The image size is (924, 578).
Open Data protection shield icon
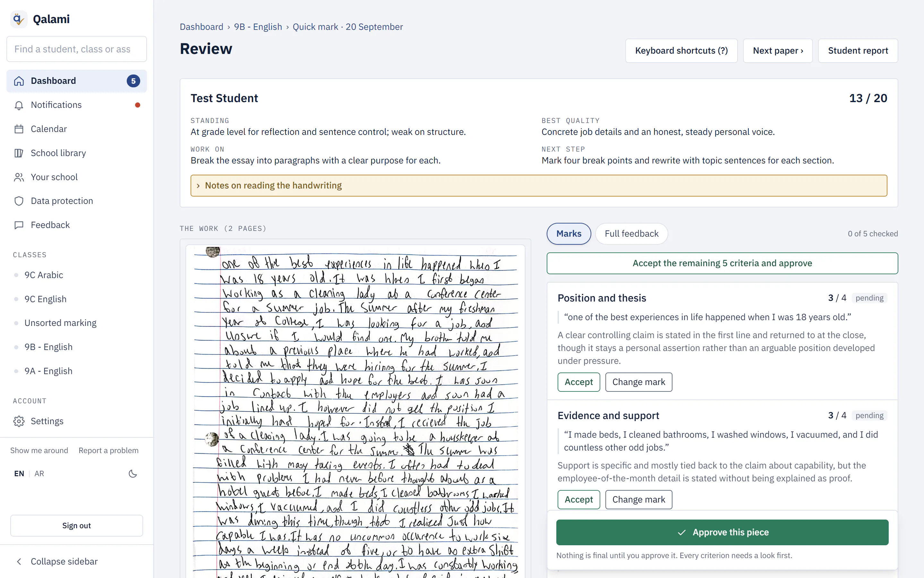coord(19,201)
